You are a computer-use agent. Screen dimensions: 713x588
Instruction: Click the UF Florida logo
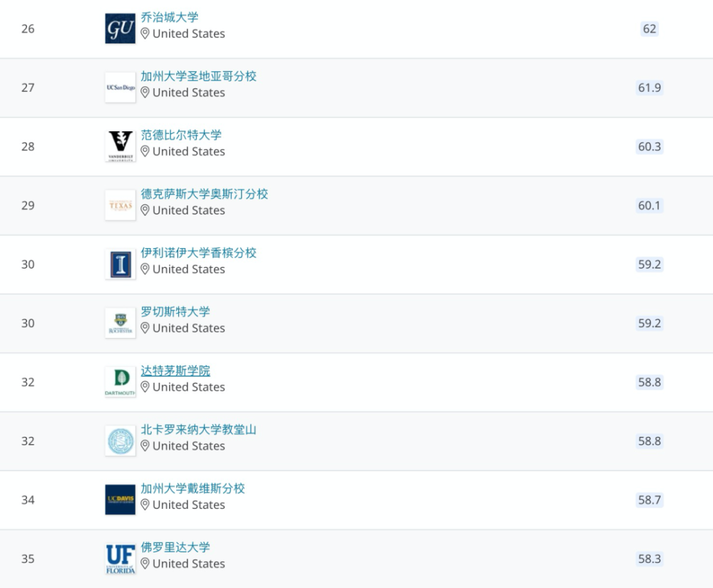point(120,559)
